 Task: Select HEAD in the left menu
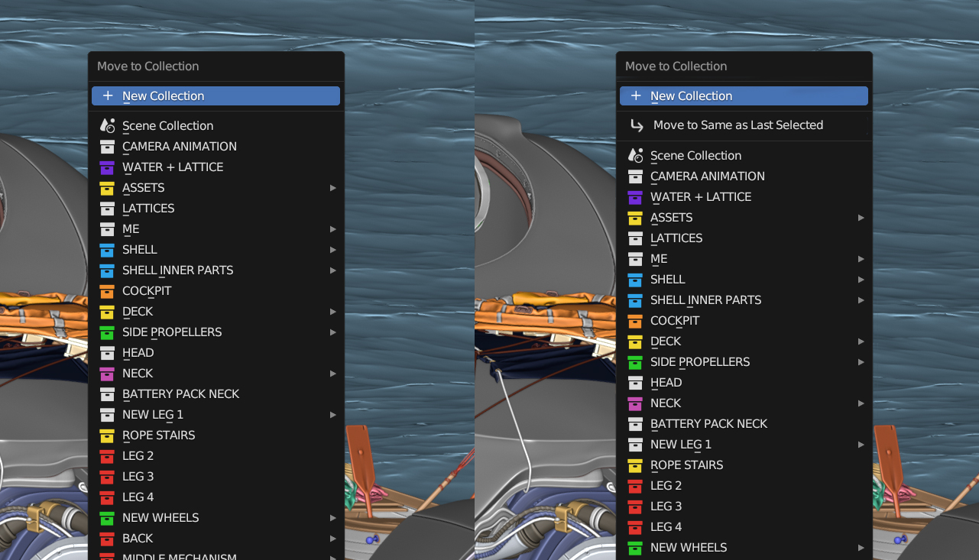pos(216,353)
